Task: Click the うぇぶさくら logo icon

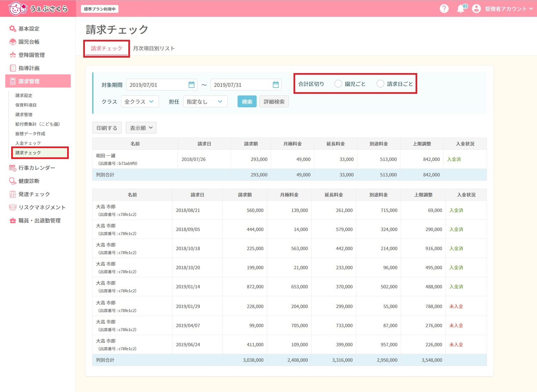Action: [18, 9]
